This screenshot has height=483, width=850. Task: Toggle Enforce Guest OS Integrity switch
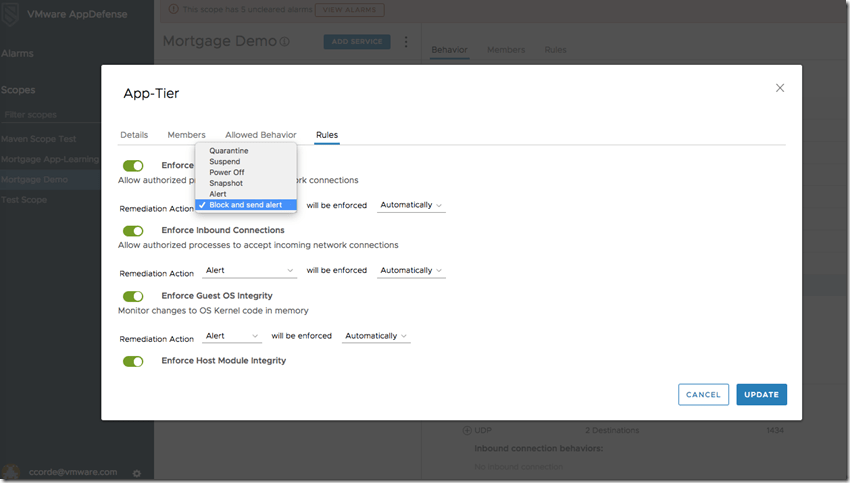[x=133, y=296]
